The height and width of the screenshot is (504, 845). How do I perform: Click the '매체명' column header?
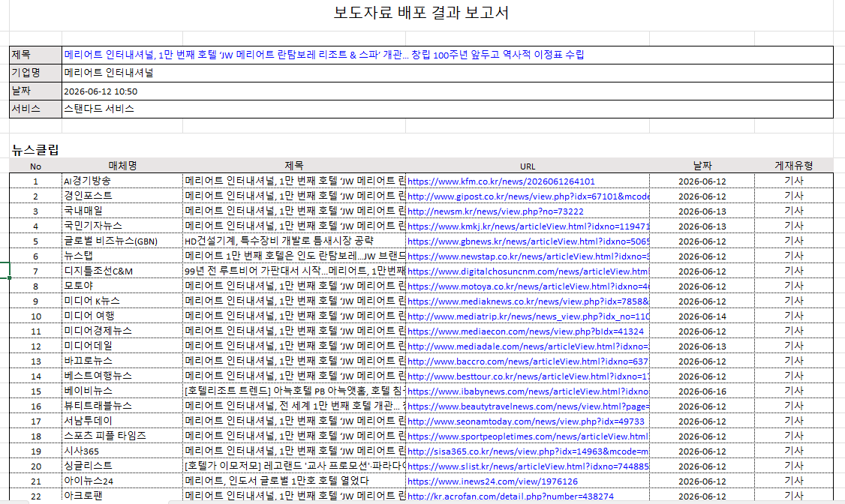(123, 166)
